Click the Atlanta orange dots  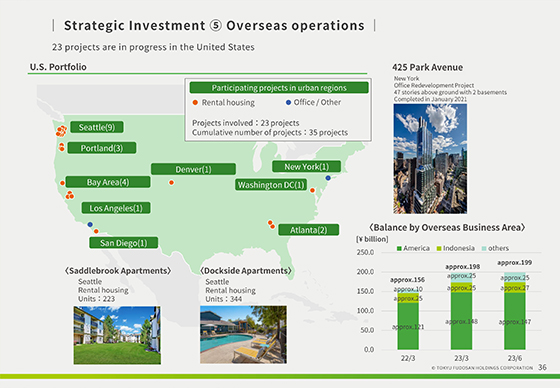click(x=271, y=224)
